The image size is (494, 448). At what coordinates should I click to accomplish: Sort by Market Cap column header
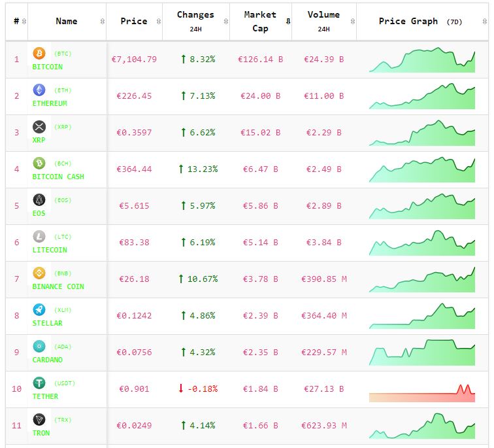pos(260,21)
